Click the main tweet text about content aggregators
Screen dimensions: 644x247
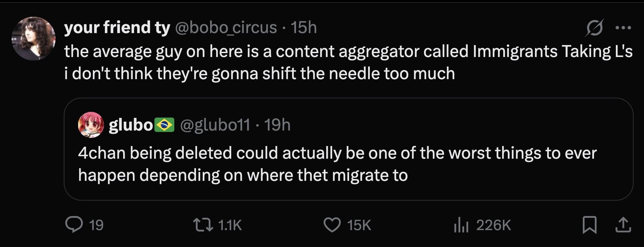(348, 62)
